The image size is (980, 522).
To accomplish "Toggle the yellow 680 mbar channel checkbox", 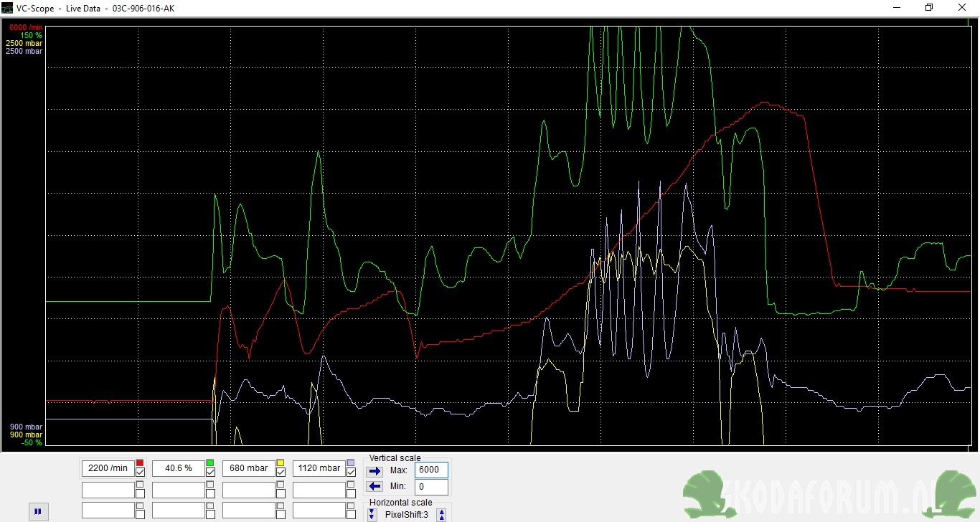I will pos(281,473).
